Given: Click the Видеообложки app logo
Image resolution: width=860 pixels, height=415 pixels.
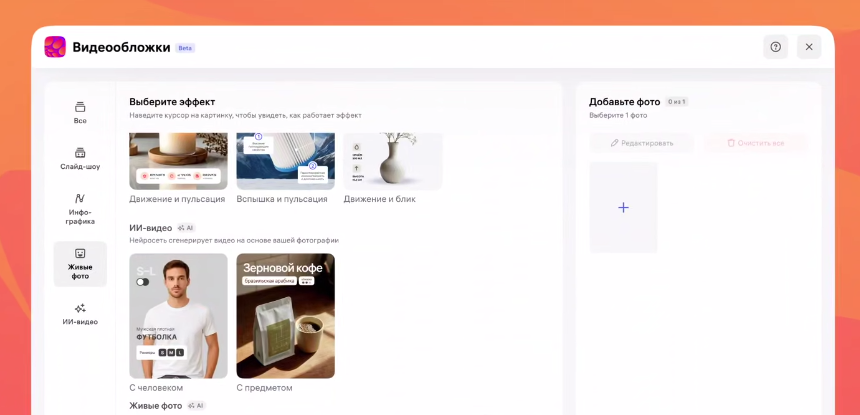Looking at the screenshot, I should tap(55, 47).
